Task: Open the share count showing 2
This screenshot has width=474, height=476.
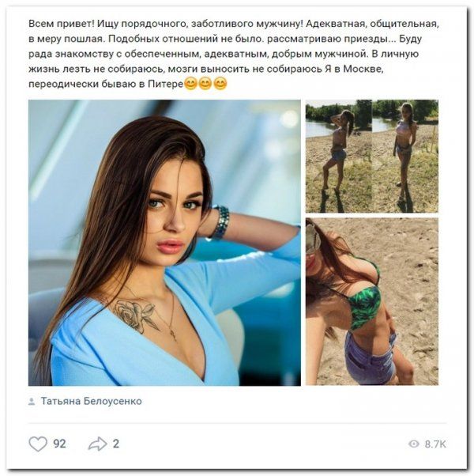Action: 116,444
